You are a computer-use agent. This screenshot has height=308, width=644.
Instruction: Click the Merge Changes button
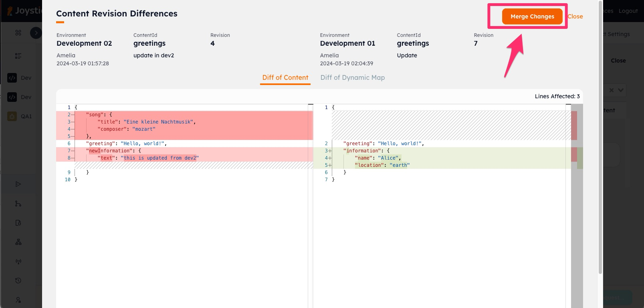(x=532, y=16)
